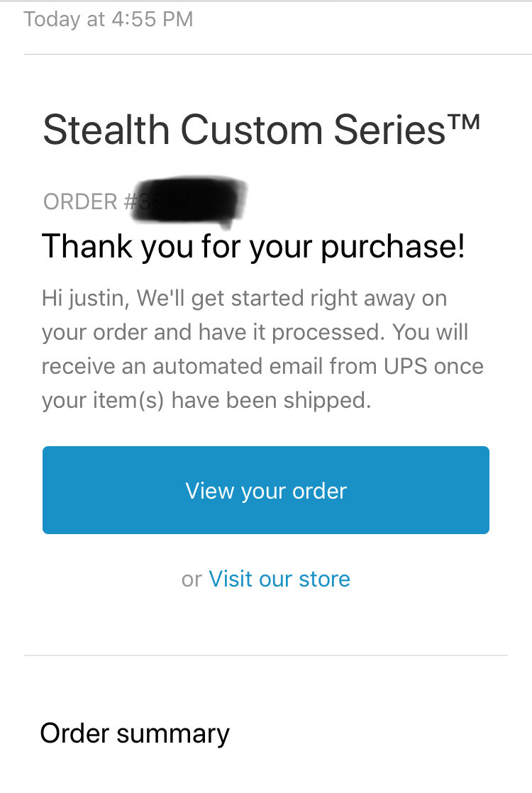Select the word purchase in the heading
The height and width of the screenshot is (793, 532).
(392, 248)
